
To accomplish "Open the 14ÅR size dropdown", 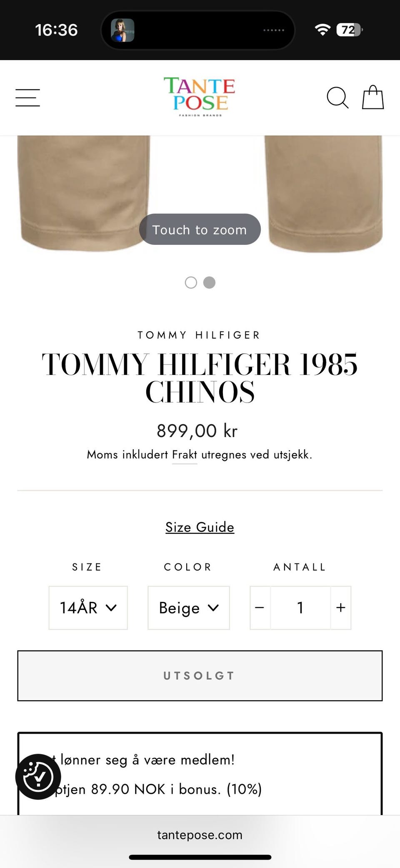I will (88, 608).
